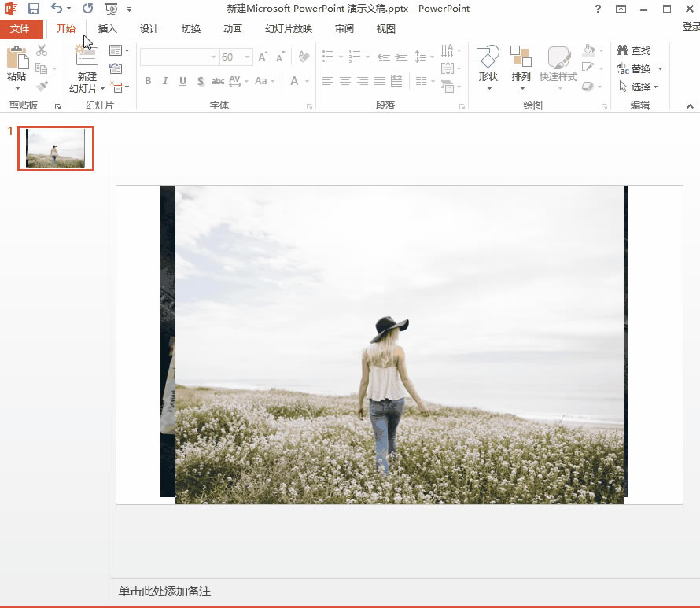
Task: Click the Arrange (排列) icon
Action: [x=521, y=57]
